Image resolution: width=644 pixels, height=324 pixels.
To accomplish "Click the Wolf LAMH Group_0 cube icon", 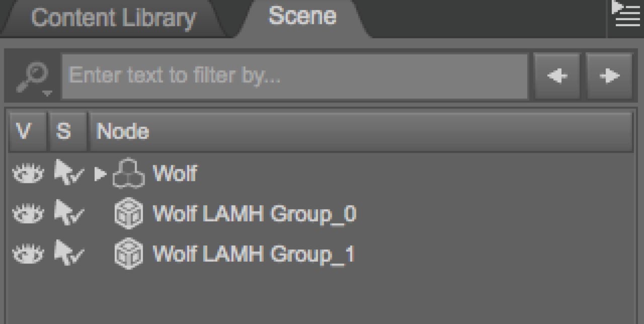I will pyautogui.click(x=128, y=214).
